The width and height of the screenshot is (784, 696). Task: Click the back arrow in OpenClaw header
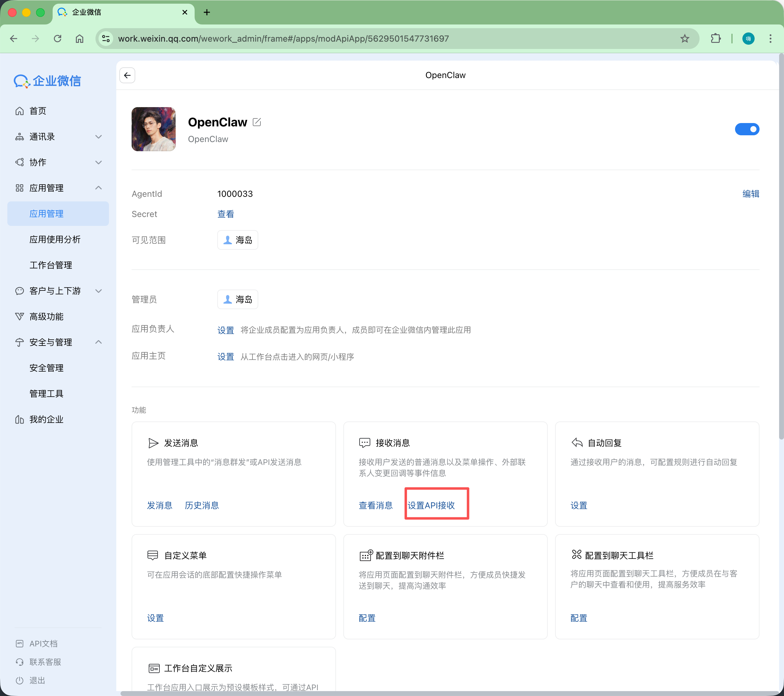click(x=127, y=75)
